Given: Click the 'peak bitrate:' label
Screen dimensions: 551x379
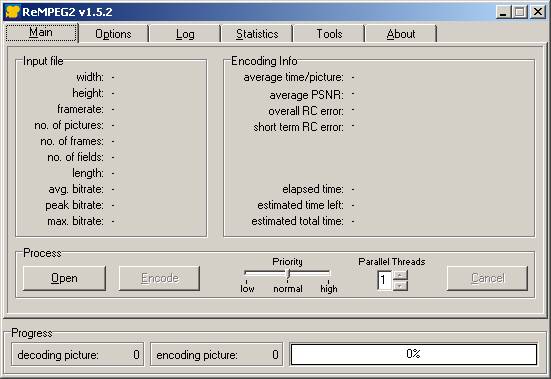Looking at the screenshot, I should [74, 205].
